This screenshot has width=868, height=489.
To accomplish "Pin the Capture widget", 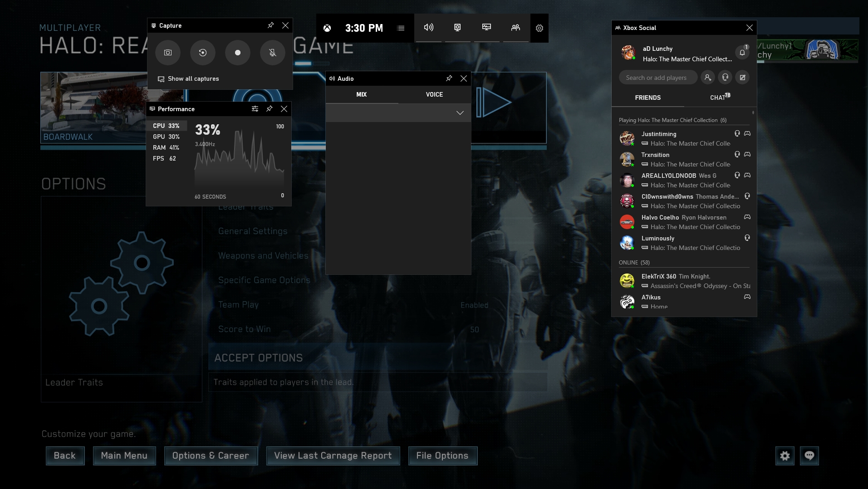I will [271, 25].
